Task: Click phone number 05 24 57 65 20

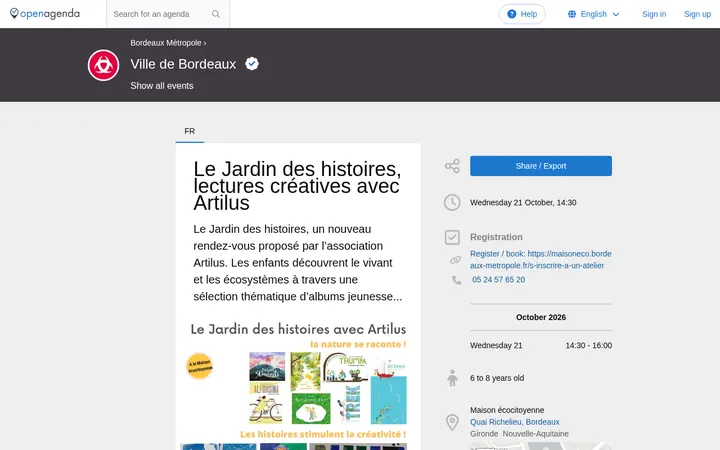Action: [498, 280]
